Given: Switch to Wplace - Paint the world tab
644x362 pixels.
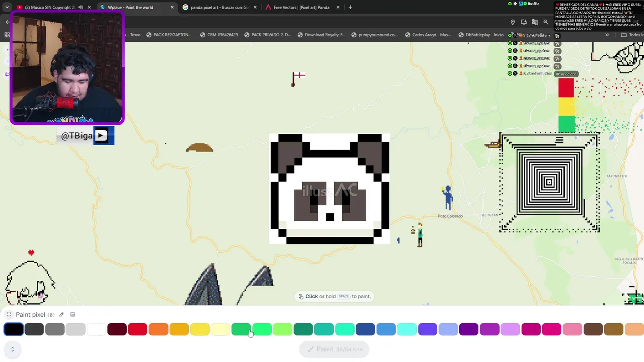Looking at the screenshot, I should pos(130,7).
